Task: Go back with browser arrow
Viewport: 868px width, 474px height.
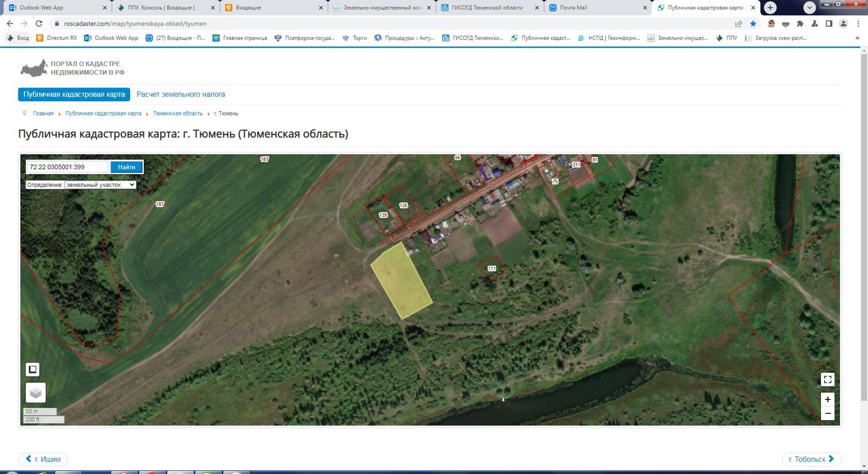Action: click(10, 24)
